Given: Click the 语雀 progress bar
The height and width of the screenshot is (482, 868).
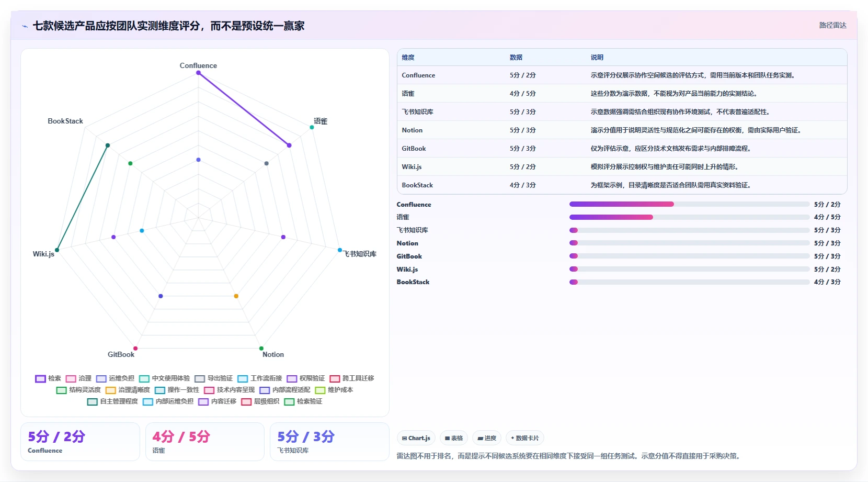Looking at the screenshot, I should pyautogui.click(x=689, y=217).
